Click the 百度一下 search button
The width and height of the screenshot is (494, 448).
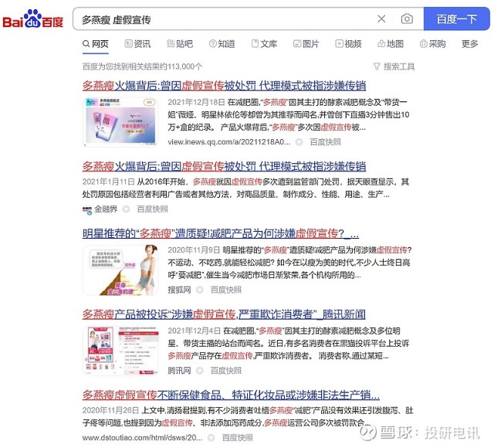456,19
